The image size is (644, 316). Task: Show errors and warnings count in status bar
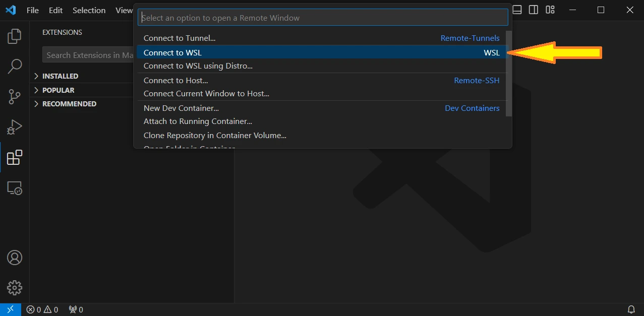click(42, 309)
